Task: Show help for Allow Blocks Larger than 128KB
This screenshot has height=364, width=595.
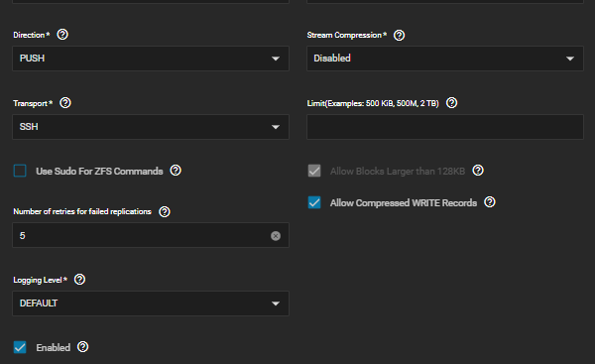Action: [x=478, y=171]
